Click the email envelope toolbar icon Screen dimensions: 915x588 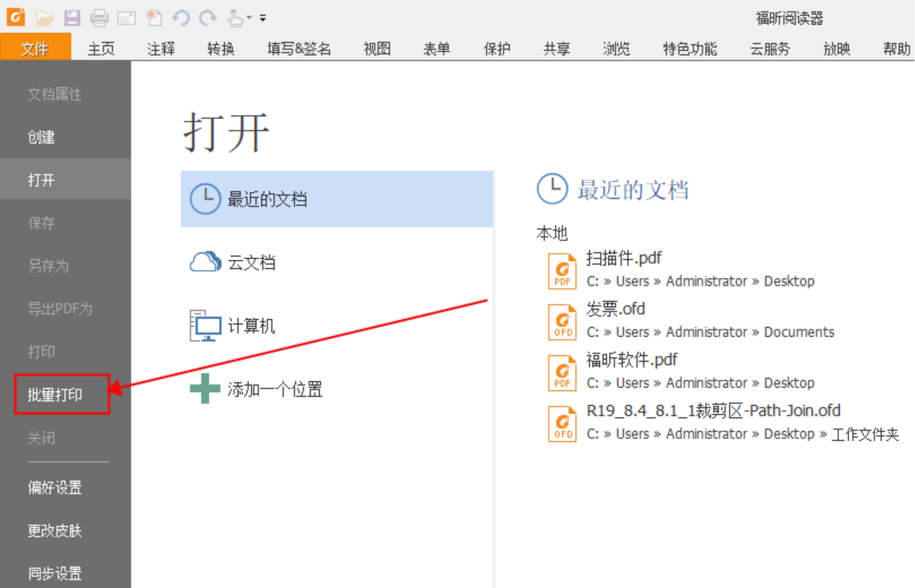pyautogui.click(x=127, y=19)
